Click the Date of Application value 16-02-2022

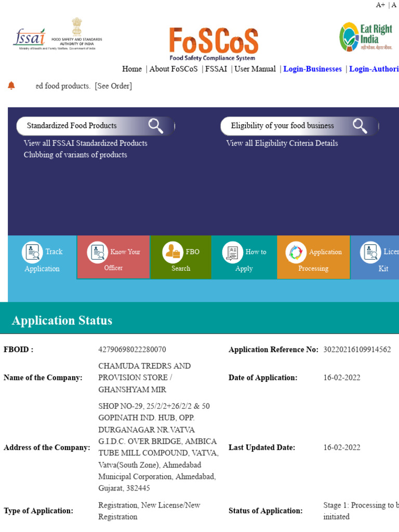coord(342,378)
